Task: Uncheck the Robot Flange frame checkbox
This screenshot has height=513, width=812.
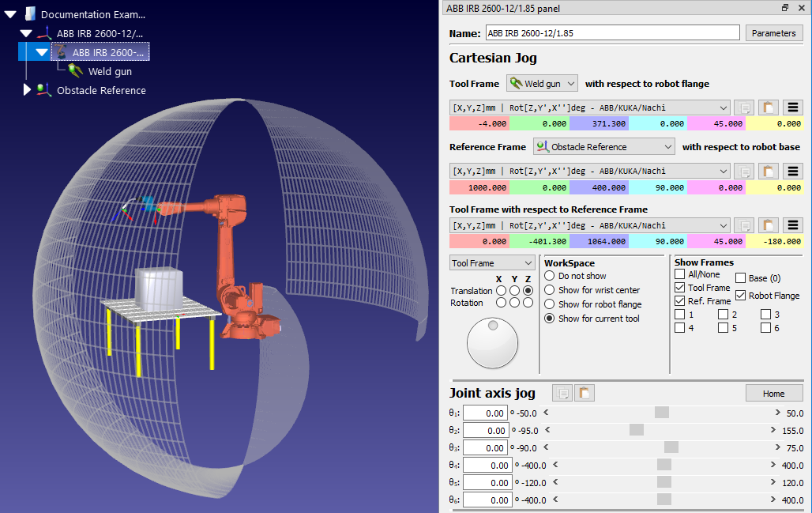Action: (740, 296)
